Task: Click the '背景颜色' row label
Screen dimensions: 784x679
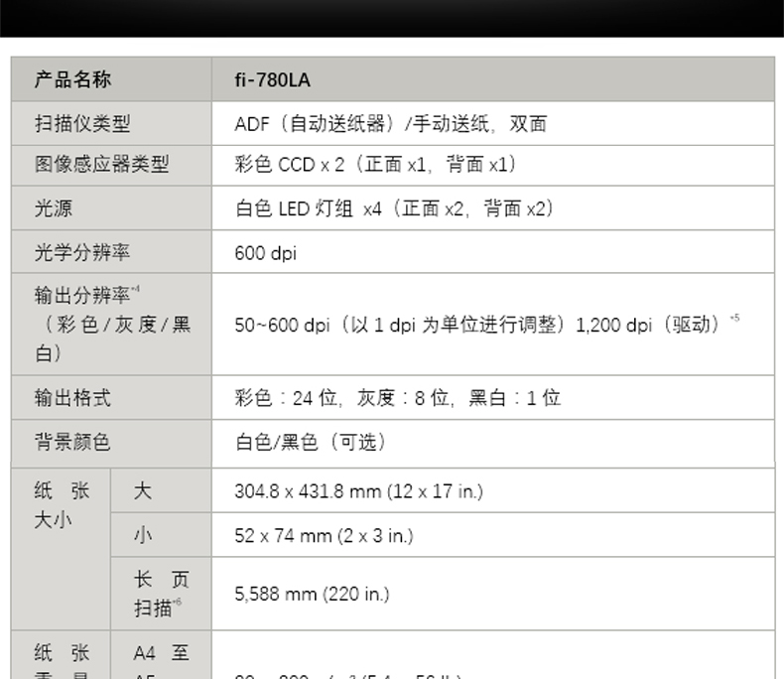Action: click(72, 442)
